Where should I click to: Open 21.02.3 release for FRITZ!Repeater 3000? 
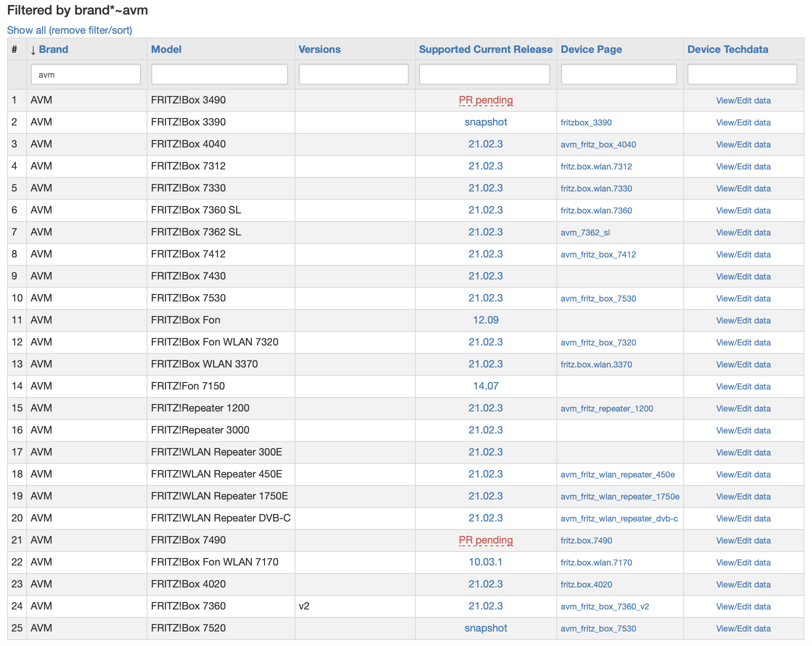pos(486,430)
